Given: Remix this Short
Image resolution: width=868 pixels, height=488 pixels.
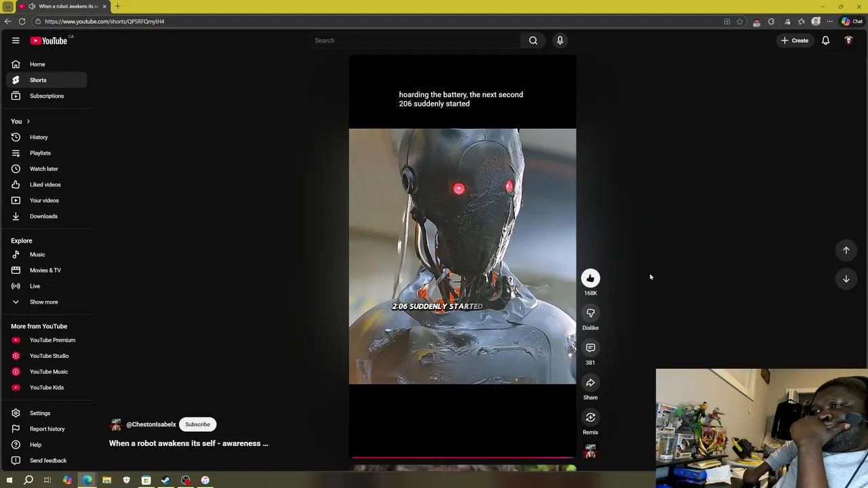Looking at the screenshot, I should (591, 418).
